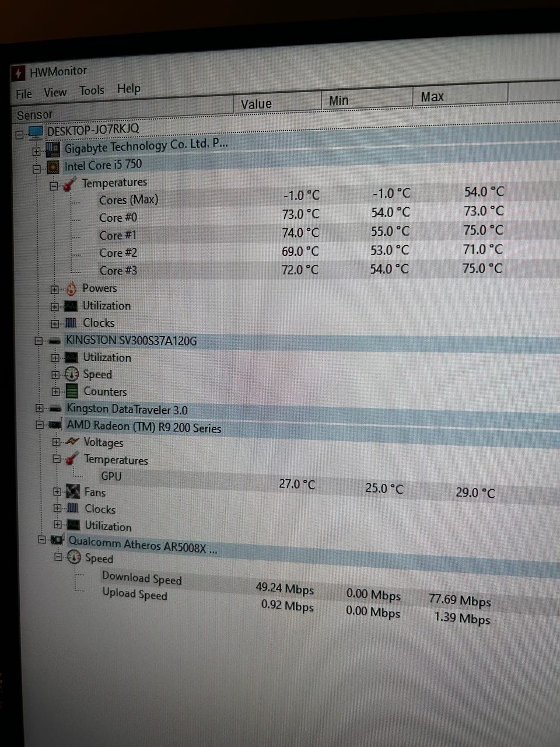
Task: Click the Powers flame icon
Action: point(71,289)
